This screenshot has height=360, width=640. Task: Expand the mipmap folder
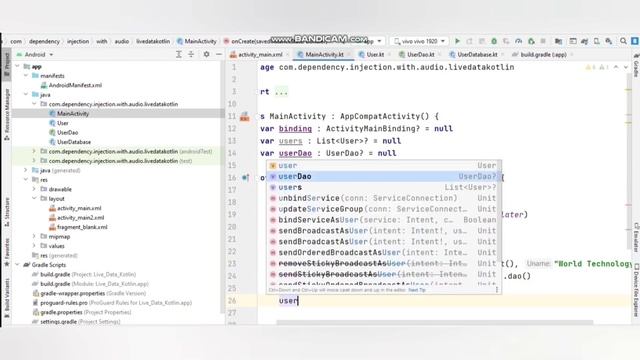(34, 236)
